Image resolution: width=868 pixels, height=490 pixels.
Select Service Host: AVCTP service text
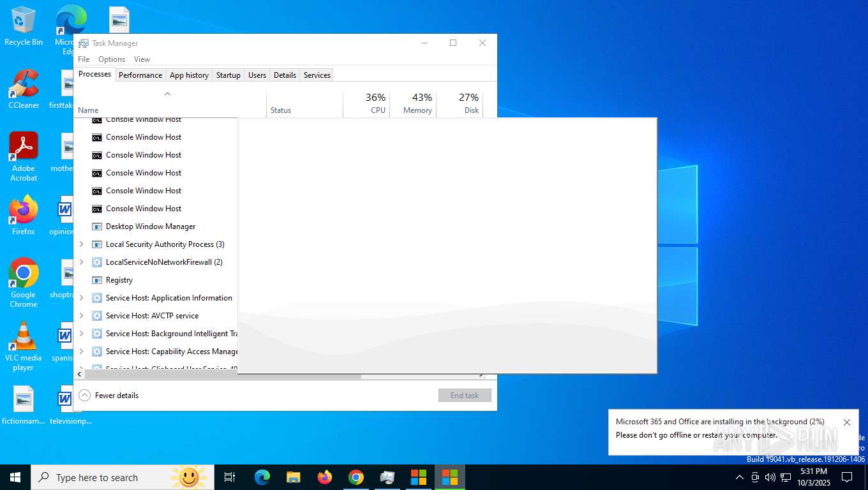click(152, 316)
